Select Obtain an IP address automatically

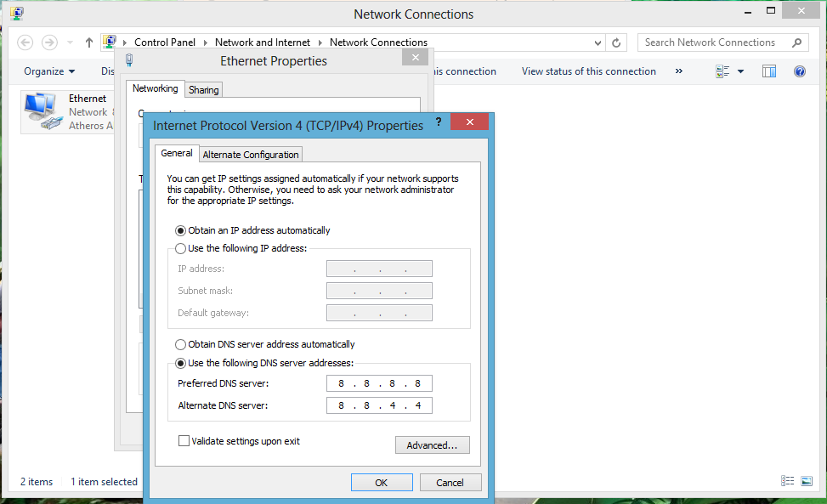[x=180, y=230]
